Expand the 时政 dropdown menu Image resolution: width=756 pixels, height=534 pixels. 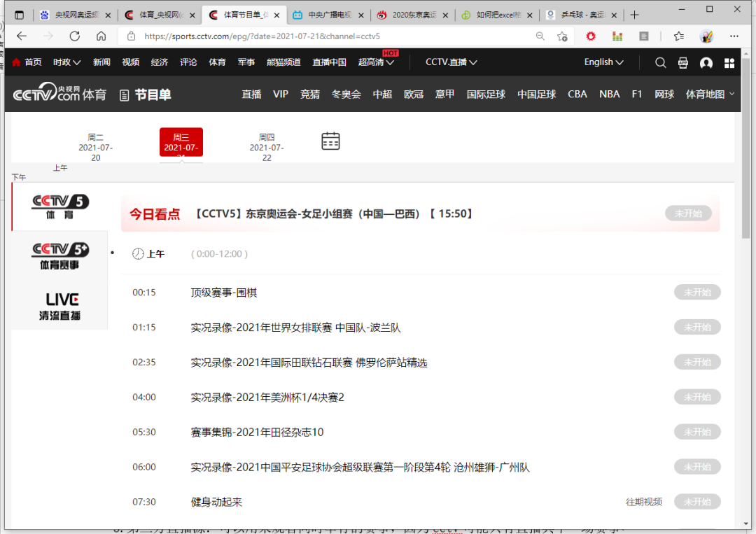pyautogui.click(x=66, y=62)
